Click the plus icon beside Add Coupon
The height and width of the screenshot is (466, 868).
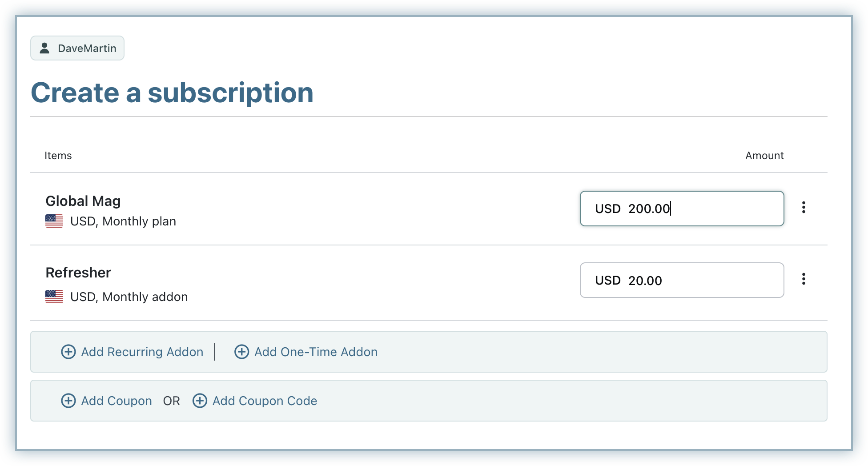[68, 401]
